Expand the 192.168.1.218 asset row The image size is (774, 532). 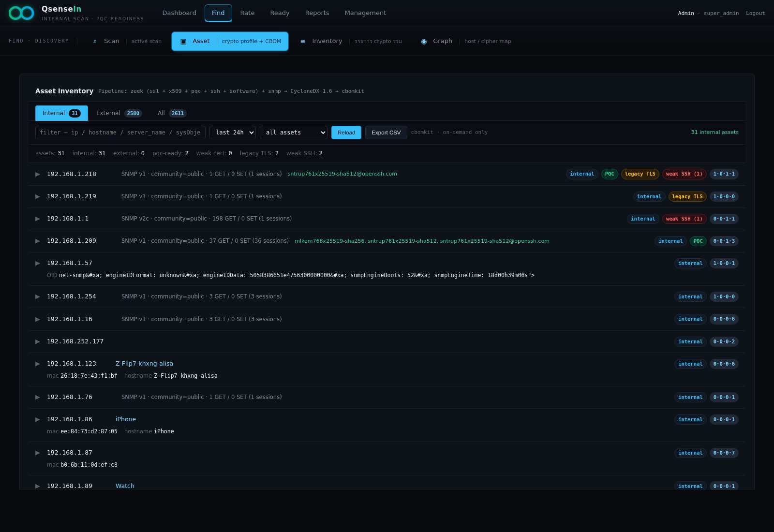pyautogui.click(x=38, y=174)
